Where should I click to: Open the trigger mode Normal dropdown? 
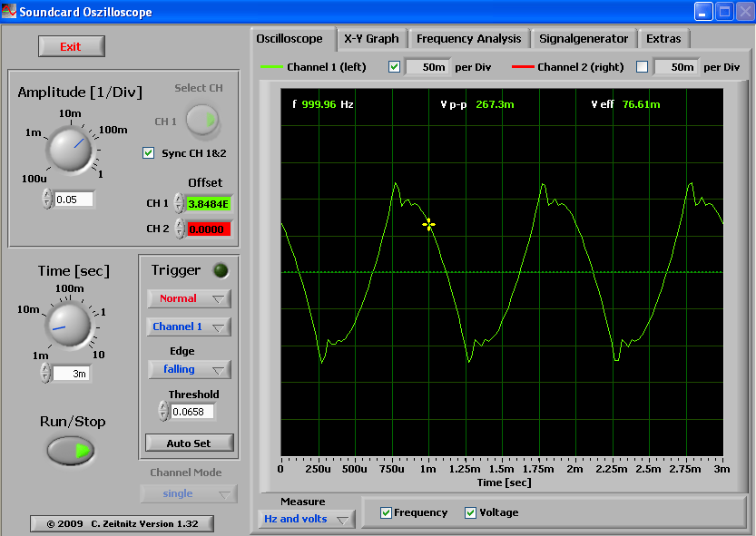click(189, 298)
